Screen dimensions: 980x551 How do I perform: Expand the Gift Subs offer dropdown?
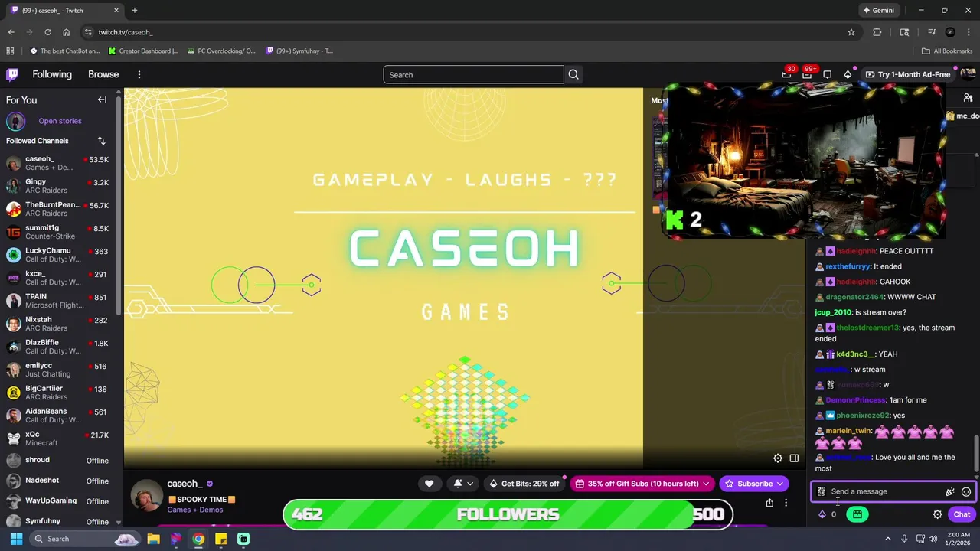706,484
